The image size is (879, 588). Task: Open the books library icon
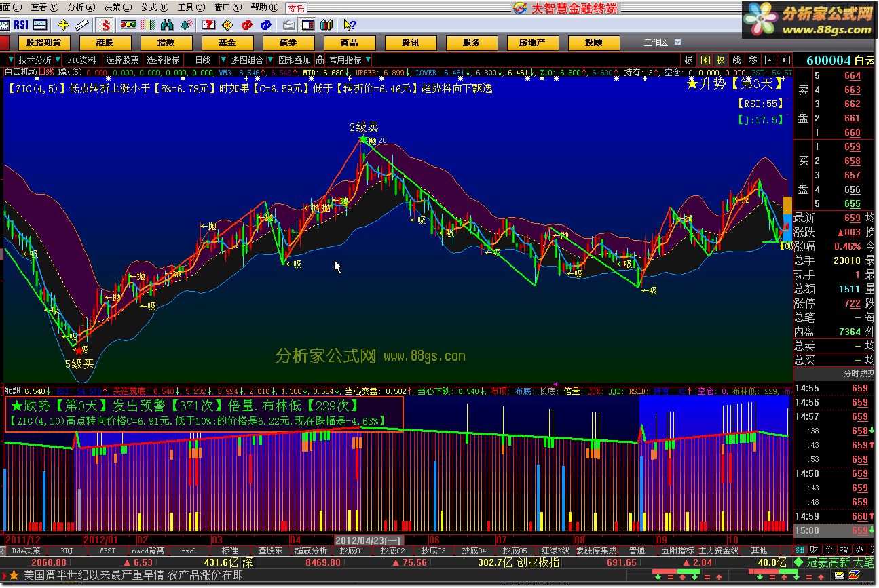[x=327, y=25]
